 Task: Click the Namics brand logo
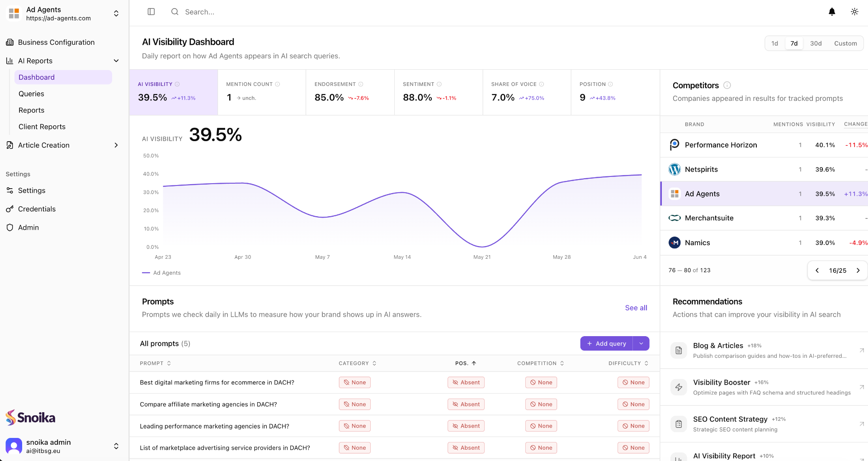pyautogui.click(x=675, y=242)
